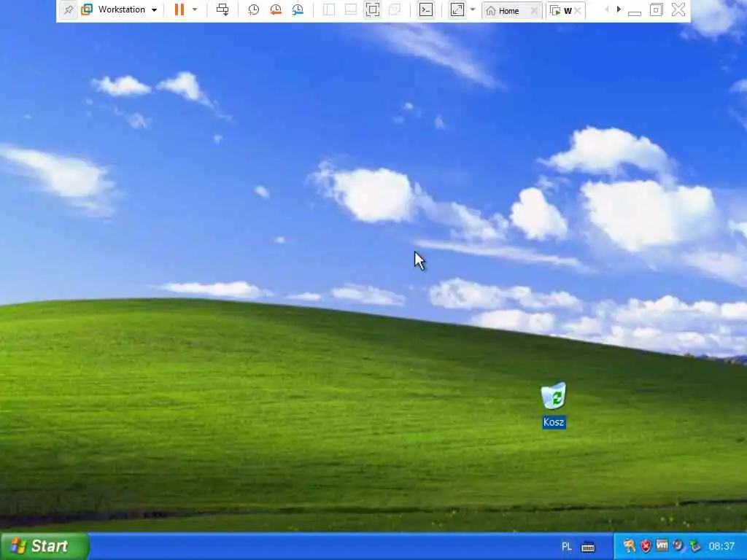Take a snapshot of the virtual machine
747x560 pixels.
tap(253, 10)
